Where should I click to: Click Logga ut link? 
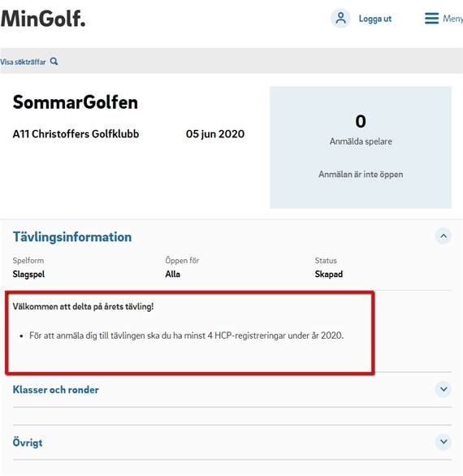pos(375,19)
